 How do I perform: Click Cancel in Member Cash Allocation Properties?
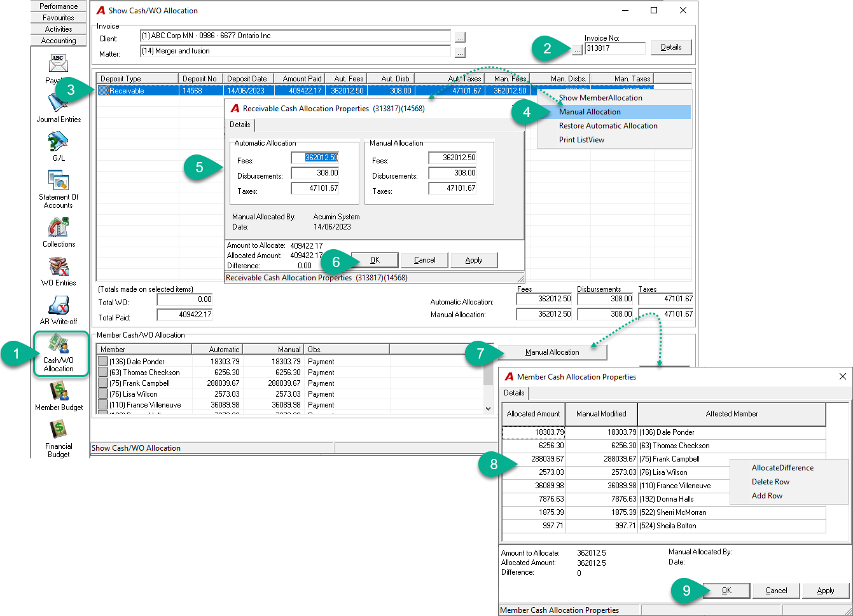click(x=776, y=591)
